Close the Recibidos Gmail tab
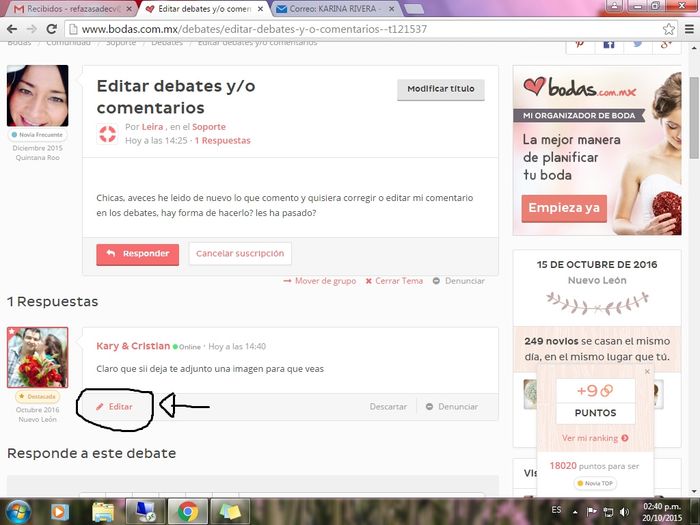 click(129, 9)
